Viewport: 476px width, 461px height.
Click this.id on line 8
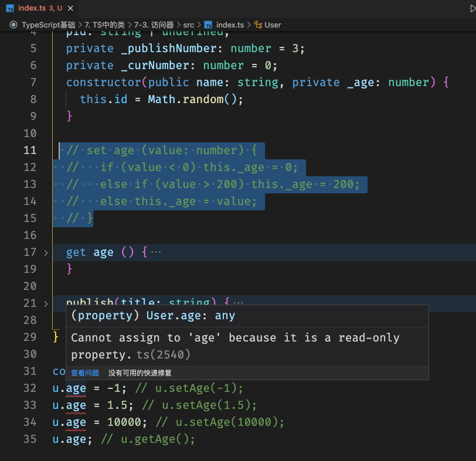coord(104,99)
